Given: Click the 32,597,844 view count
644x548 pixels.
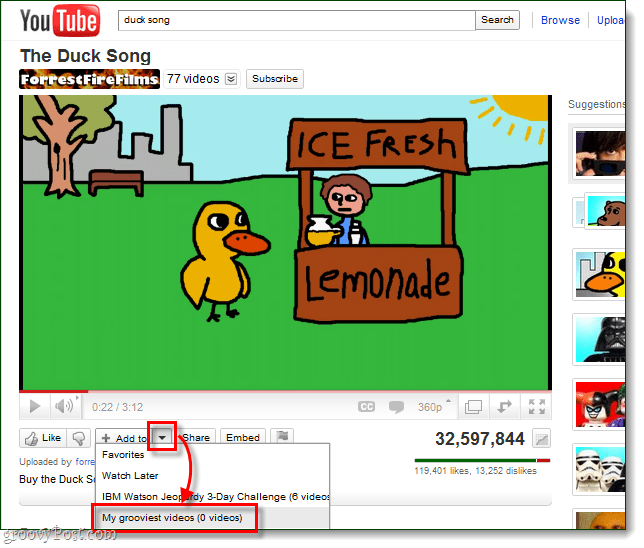Looking at the screenshot, I should tap(480, 439).
